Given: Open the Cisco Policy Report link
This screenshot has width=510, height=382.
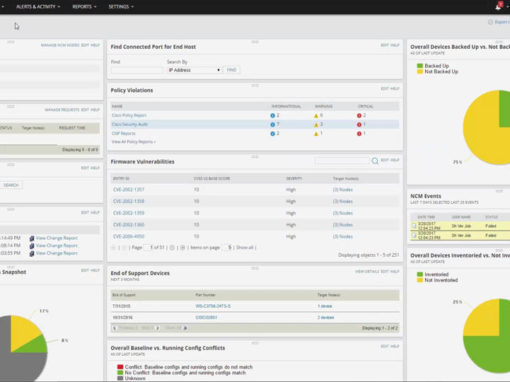Looking at the screenshot, I should tap(129, 115).
